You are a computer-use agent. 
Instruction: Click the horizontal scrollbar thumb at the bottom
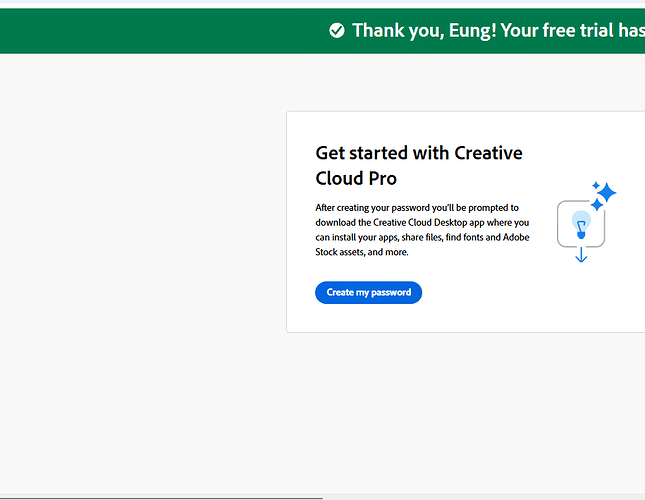tap(160, 496)
